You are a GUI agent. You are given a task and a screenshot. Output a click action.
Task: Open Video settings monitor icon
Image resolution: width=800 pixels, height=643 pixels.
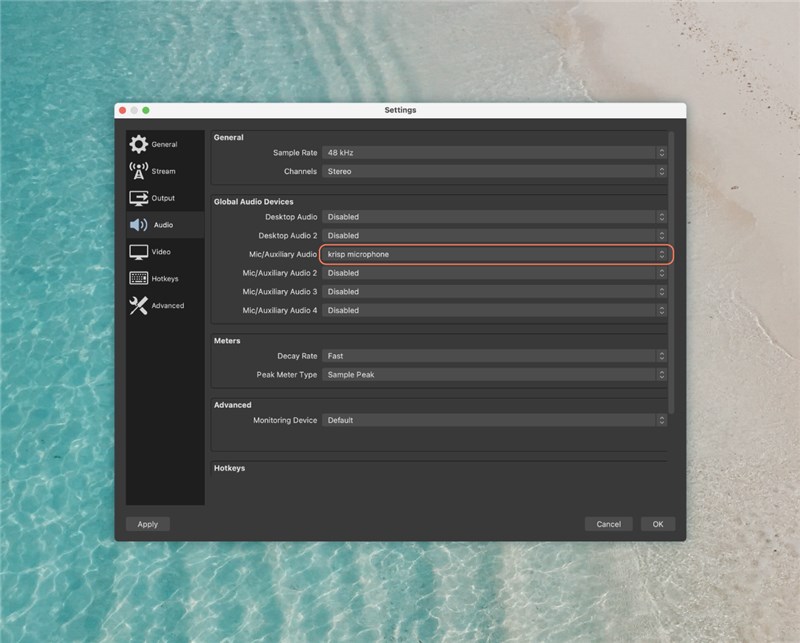point(138,252)
